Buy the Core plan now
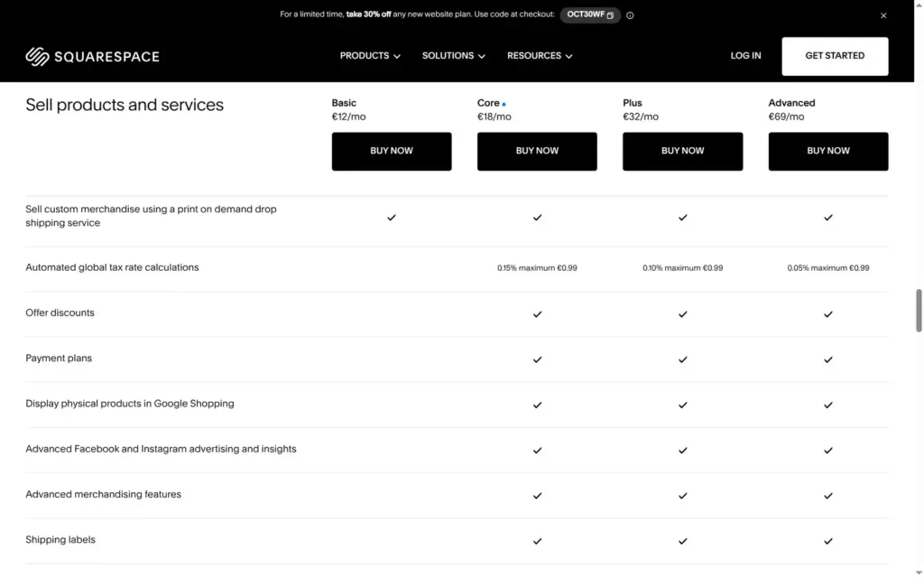 pos(537,151)
